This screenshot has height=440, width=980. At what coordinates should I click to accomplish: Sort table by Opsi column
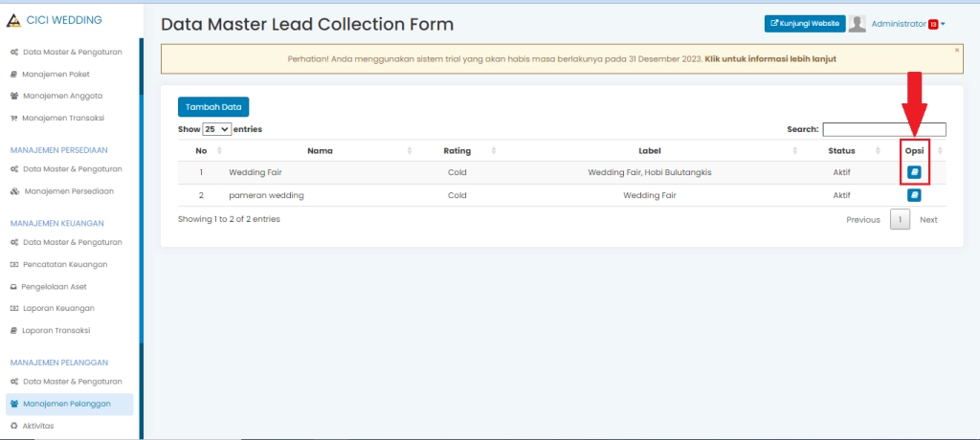point(940,150)
